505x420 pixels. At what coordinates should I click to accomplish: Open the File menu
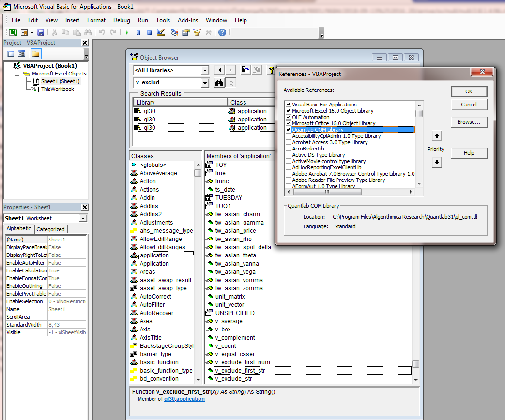tap(16, 20)
